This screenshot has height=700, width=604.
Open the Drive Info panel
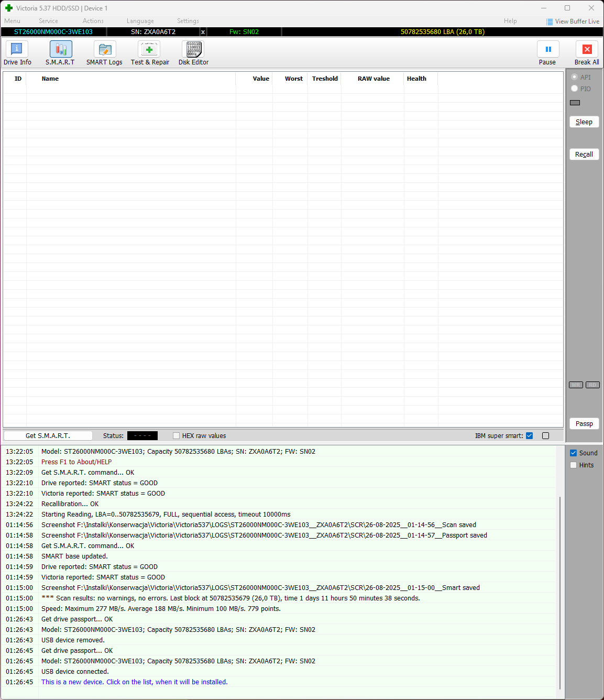pyautogui.click(x=17, y=53)
